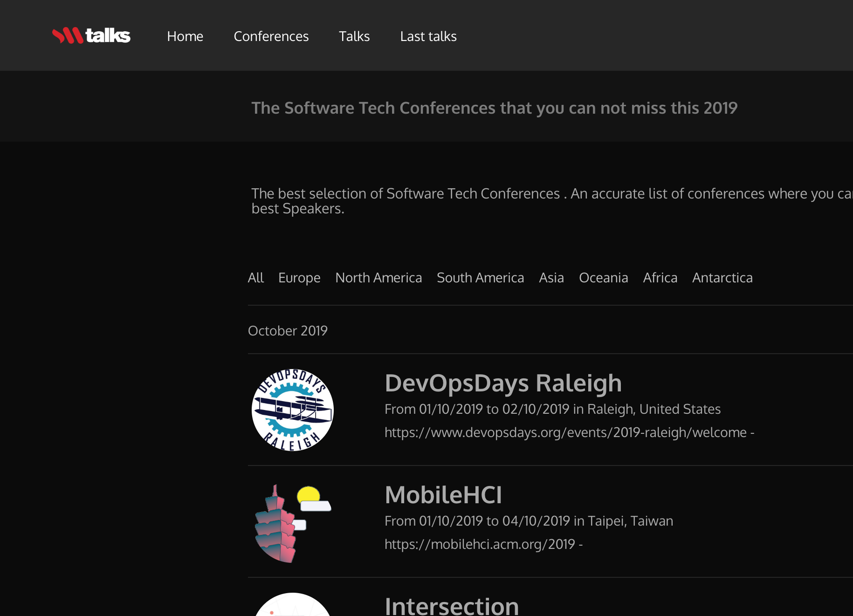Select the South America filter
Image resolution: width=853 pixels, height=616 pixels.
click(x=480, y=277)
